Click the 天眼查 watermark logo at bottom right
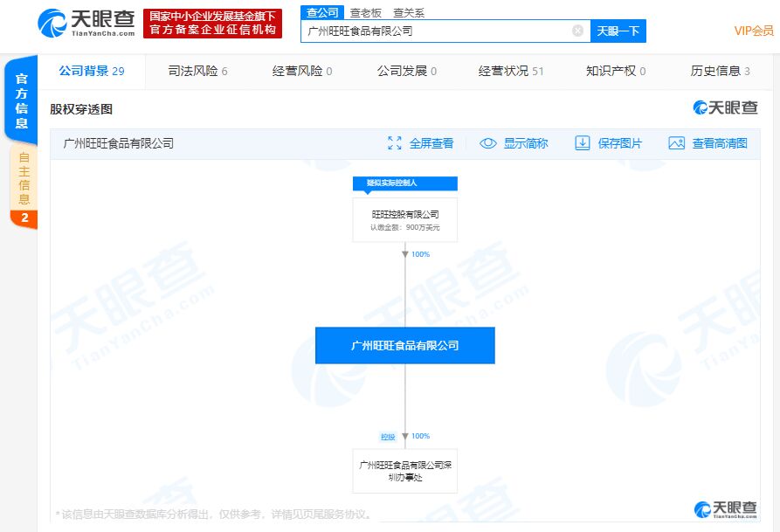 click(727, 509)
